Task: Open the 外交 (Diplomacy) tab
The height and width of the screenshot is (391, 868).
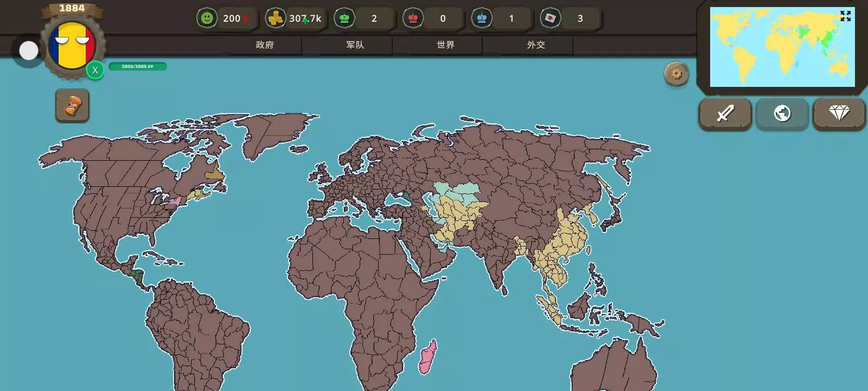Action: (535, 45)
